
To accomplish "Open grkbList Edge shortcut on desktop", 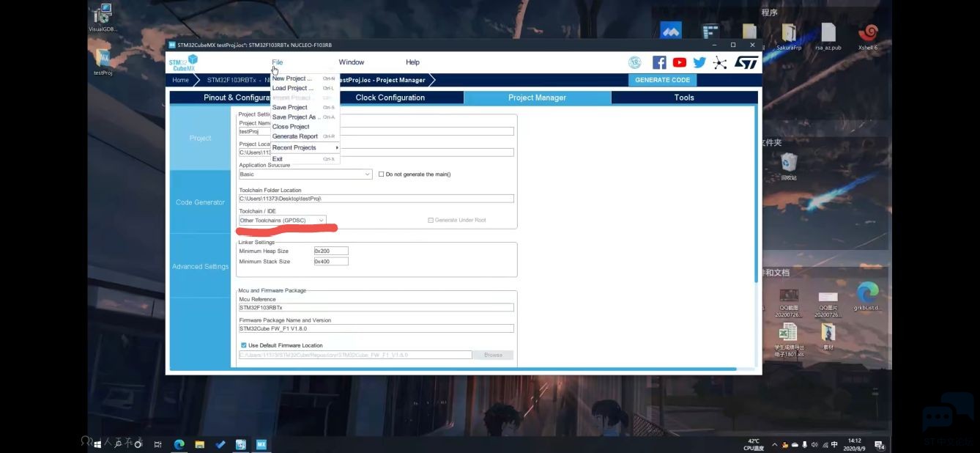I will (867, 296).
